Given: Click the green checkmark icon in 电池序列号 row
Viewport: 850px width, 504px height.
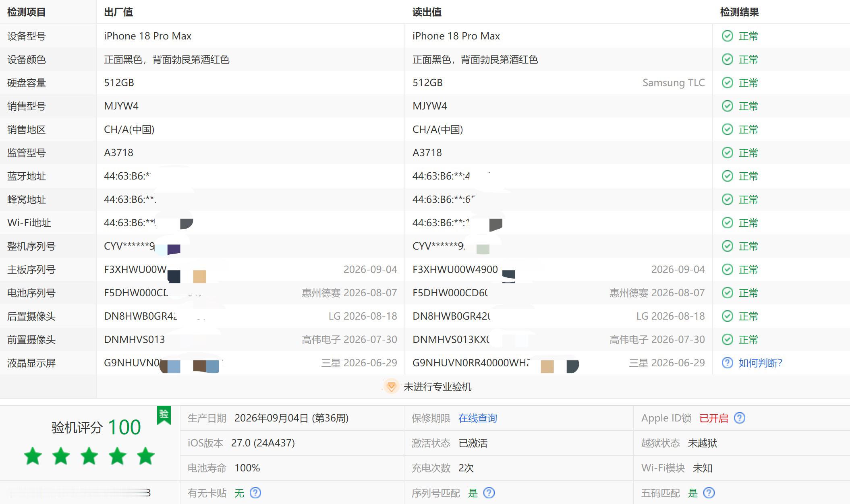Looking at the screenshot, I should point(727,293).
